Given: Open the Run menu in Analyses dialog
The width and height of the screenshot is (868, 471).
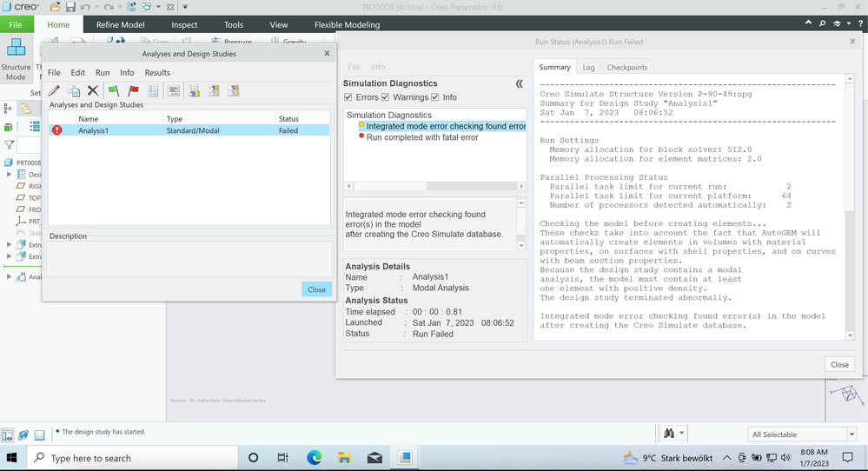Looking at the screenshot, I should 103,73.
